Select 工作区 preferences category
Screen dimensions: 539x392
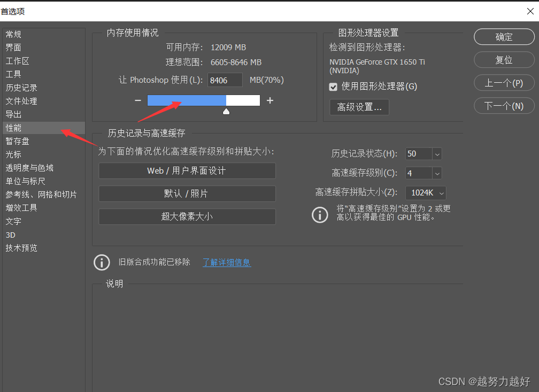click(44, 61)
